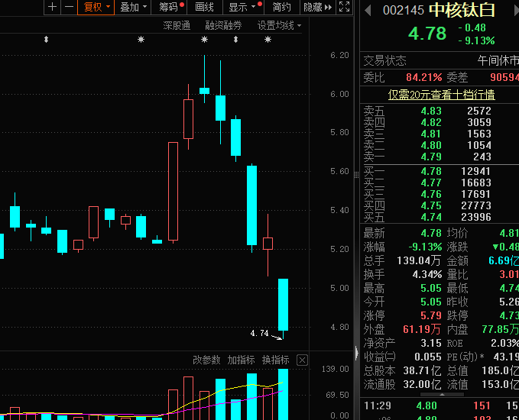Click stock code 002145
This screenshot has height=420, width=519.
coord(403,10)
